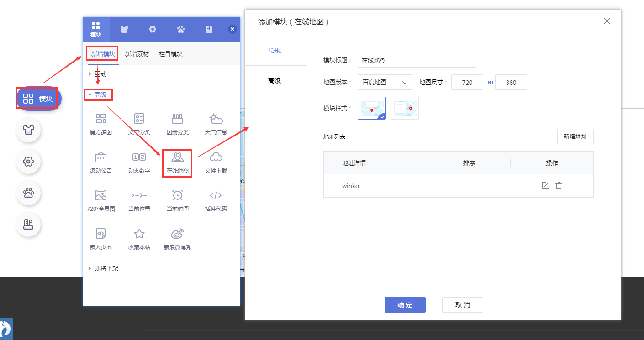Click the map width field 720
The image size is (644, 340).
tap(467, 83)
